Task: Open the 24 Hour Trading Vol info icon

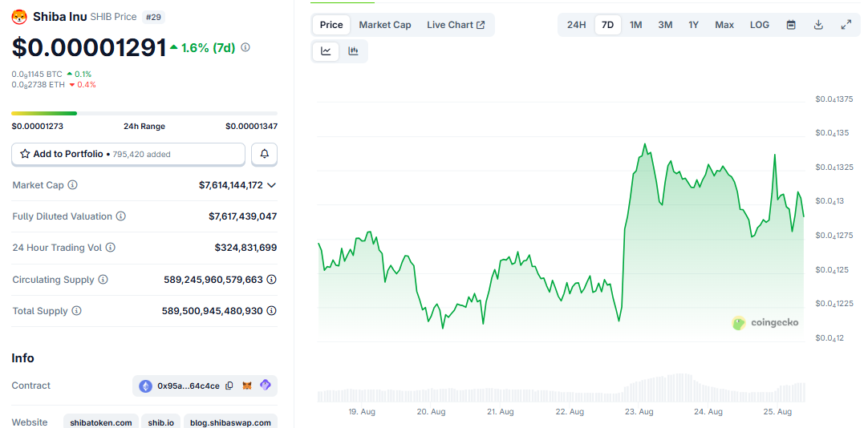Action: (x=111, y=248)
